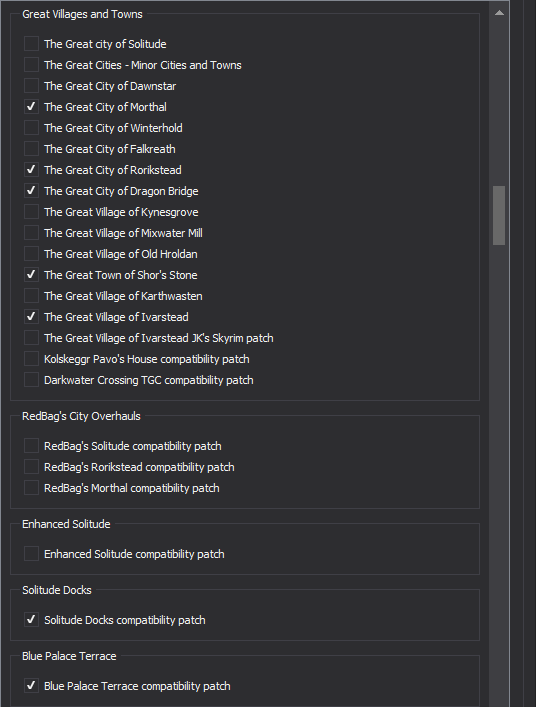Enable Enhanced Solitude compatibility patch
This screenshot has height=707, width=536.
[x=31, y=554]
